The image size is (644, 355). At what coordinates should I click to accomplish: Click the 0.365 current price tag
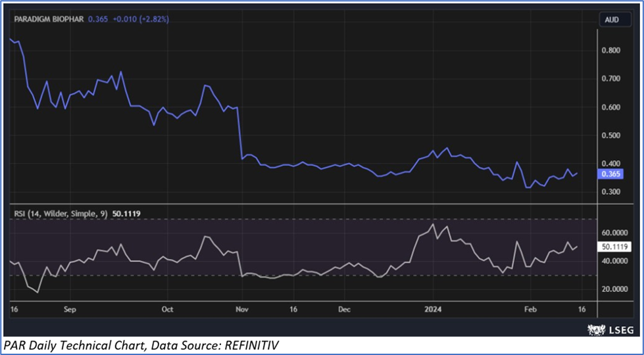pos(610,174)
